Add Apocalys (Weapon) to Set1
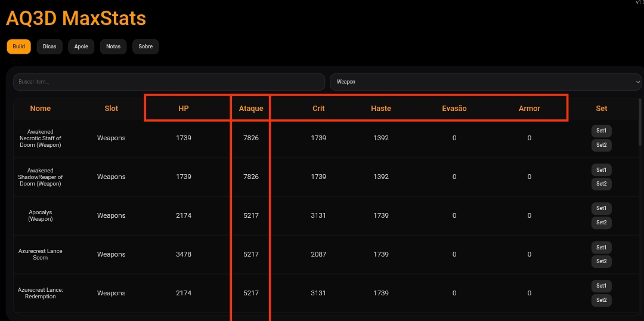This screenshot has height=321, width=644. (601, 208)
